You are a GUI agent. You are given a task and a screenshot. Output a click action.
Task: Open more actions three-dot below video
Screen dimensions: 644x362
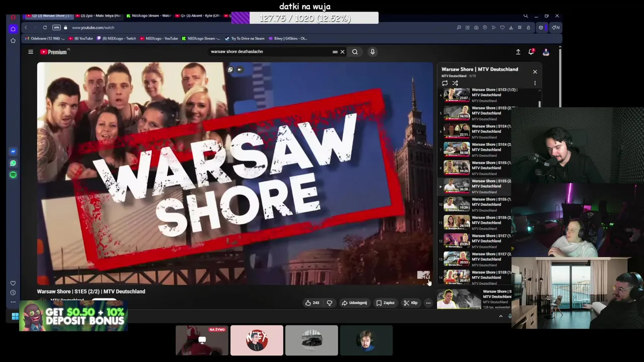[428, 303]
